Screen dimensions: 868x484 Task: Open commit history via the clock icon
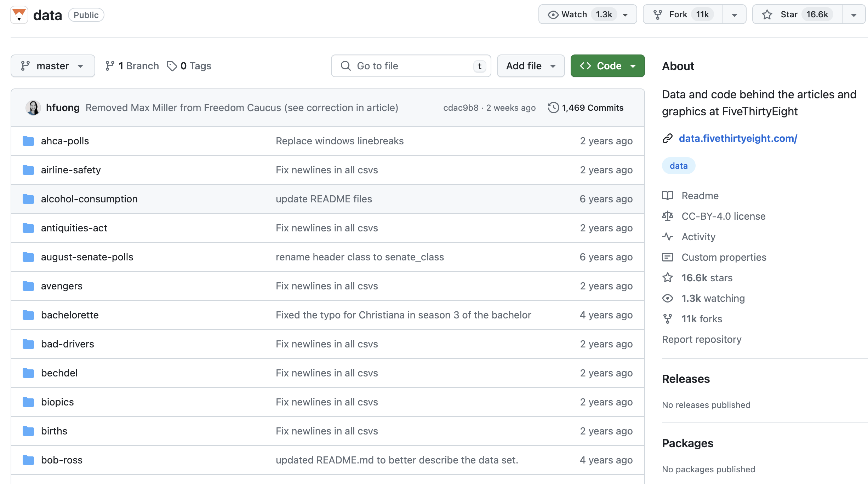tap(553, 108)
